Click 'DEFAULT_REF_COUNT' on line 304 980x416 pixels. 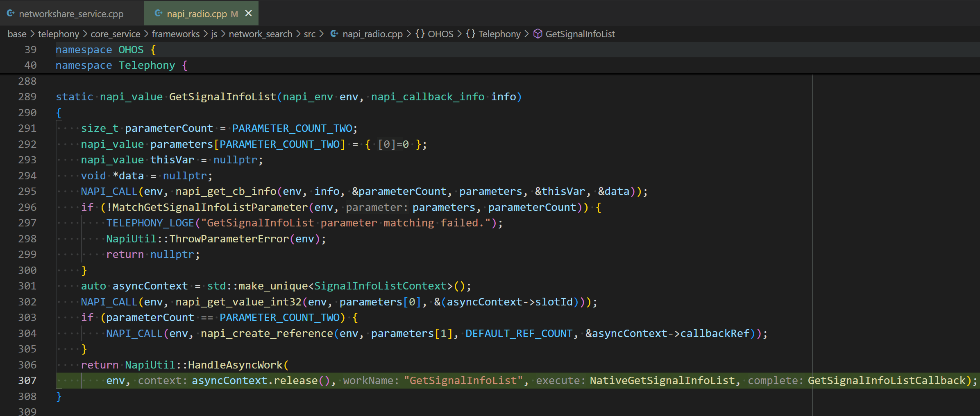519,334
